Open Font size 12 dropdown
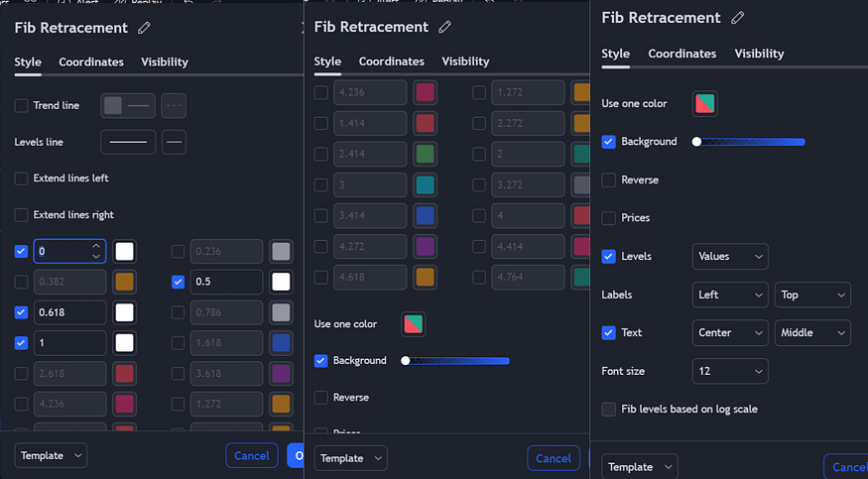The image size is (868, 479). tap(729, 371)
